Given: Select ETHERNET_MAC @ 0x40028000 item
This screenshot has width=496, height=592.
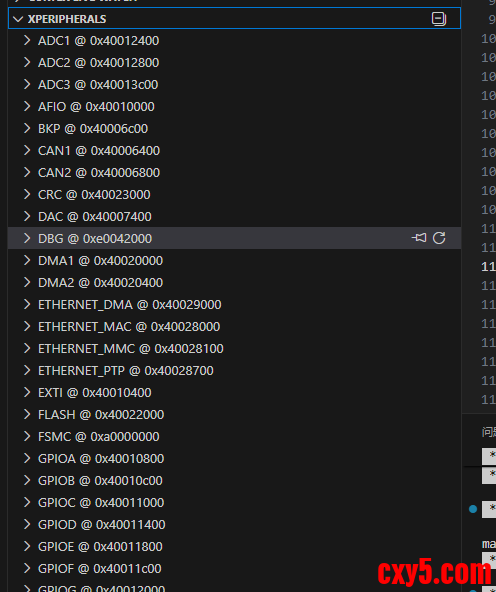Looking at the screenshot, I should coord(234,327).
